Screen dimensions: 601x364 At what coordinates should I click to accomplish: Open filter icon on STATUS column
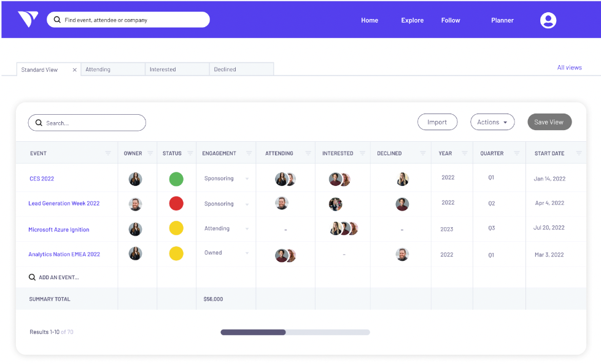[190, 153]
